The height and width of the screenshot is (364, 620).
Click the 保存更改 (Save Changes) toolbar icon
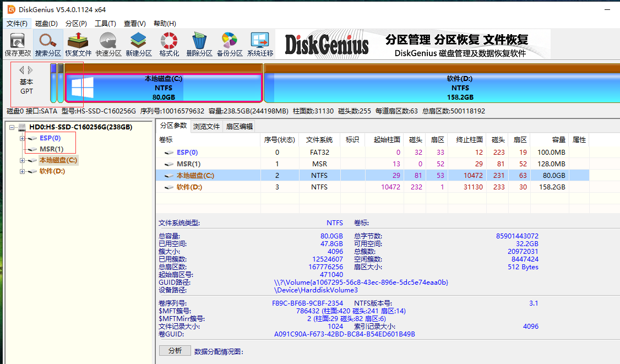18,45
